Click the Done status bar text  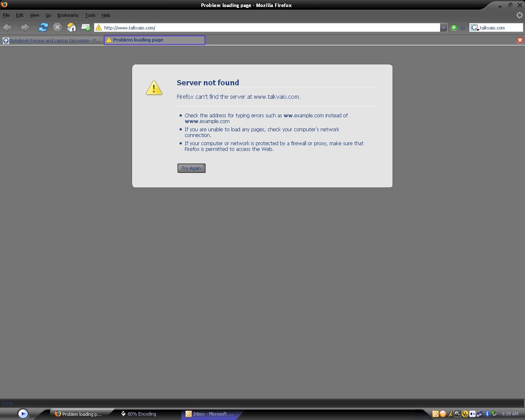(7, 403)
